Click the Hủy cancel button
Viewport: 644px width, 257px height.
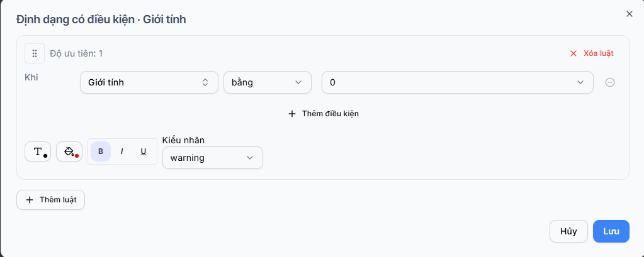[x=569, y=231]
